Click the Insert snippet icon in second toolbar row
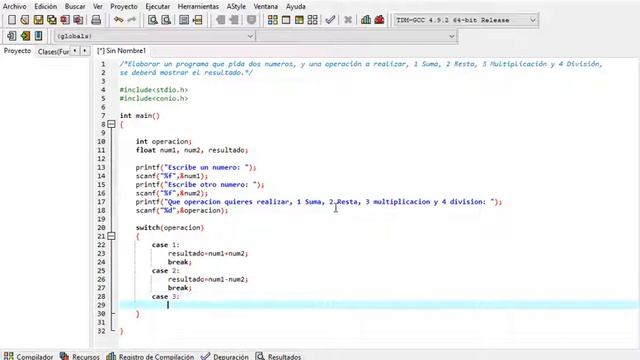The image size is (640, 360). tap(11, 36)
